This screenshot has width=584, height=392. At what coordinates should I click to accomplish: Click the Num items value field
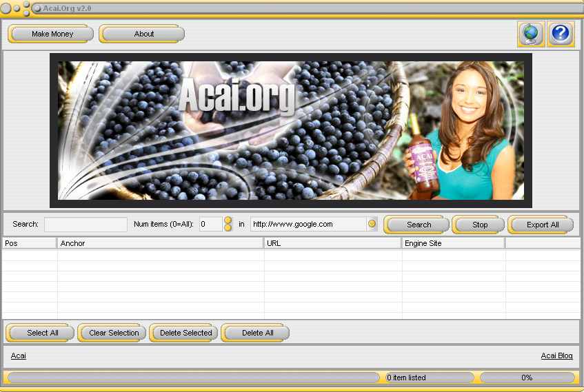click(x=211, y=225)
